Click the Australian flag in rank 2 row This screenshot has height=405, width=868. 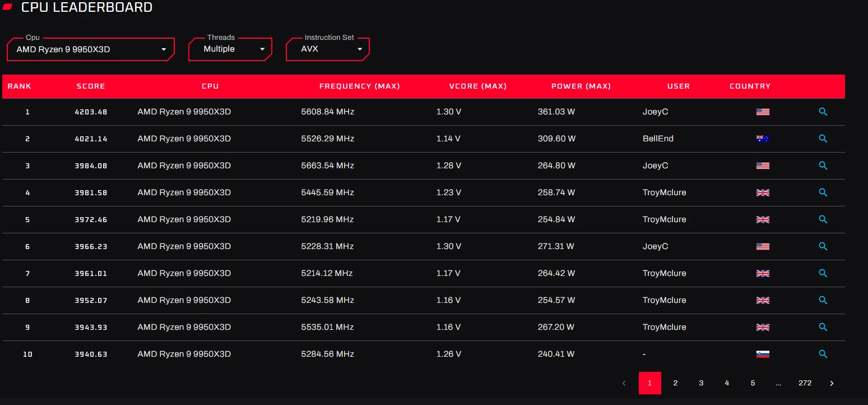[763, 139]
